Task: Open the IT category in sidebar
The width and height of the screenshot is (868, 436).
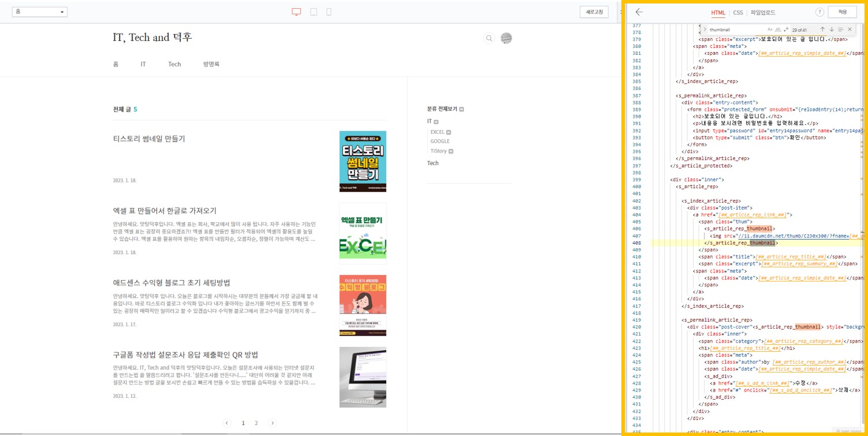Action: click(430, 121)
